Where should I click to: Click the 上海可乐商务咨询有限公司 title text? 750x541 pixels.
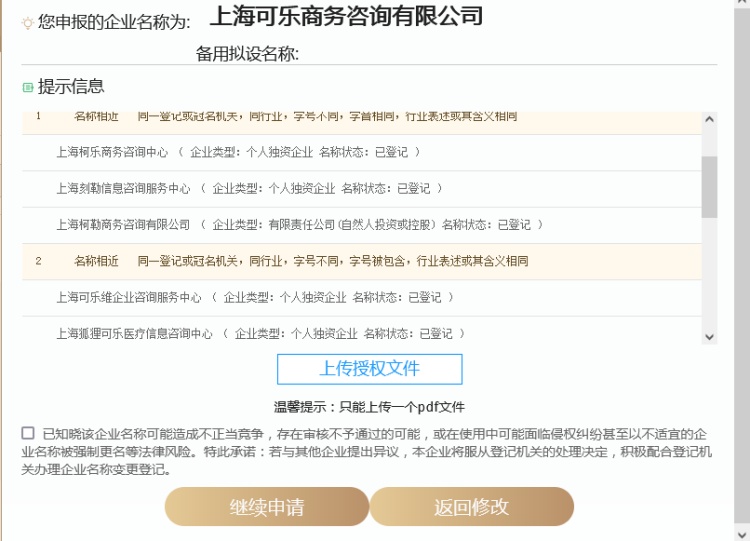pyautogui.click(x=346, y=16)
